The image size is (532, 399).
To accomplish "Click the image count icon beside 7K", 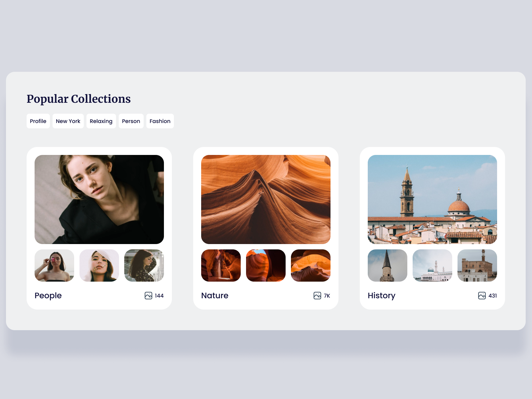I will click(317, 296).
